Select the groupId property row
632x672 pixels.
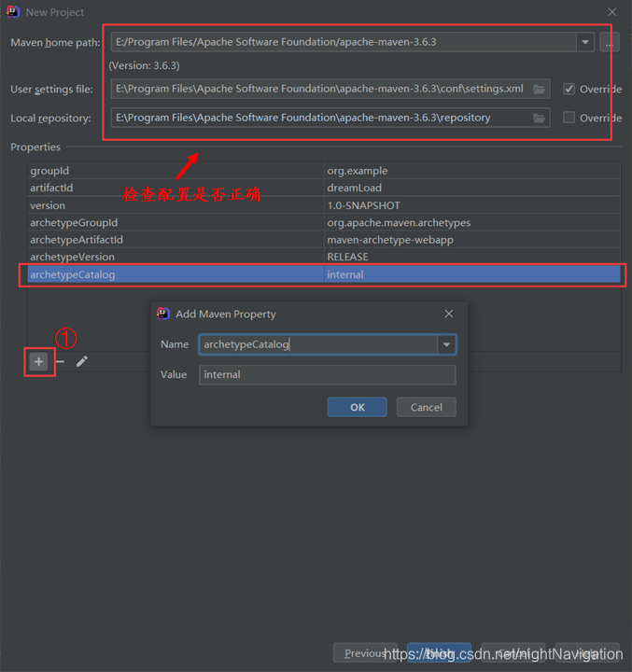[x=324, y=171]
